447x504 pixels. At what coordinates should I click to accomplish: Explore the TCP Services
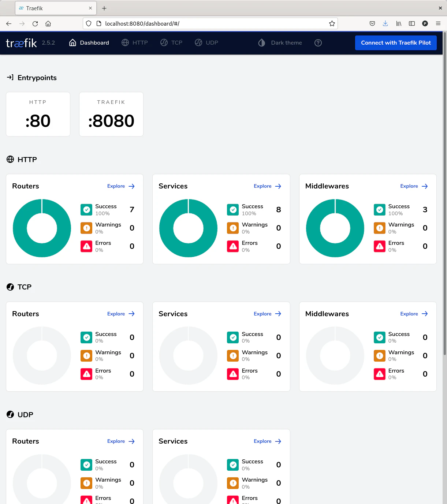coord(267,314)
